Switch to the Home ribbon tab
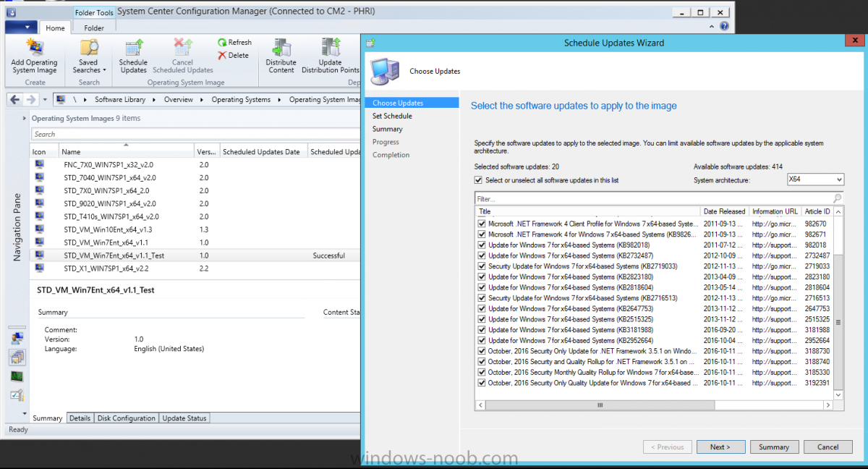 pos(55,28)
